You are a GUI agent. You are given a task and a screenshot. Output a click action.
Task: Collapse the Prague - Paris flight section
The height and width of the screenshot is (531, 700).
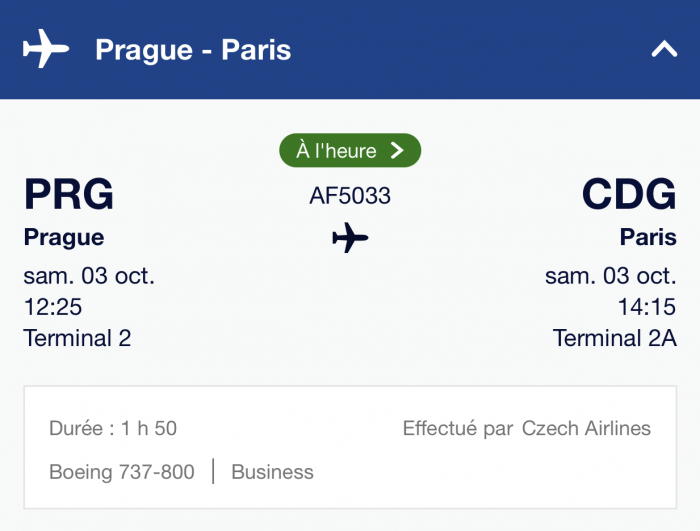[664, 49]
